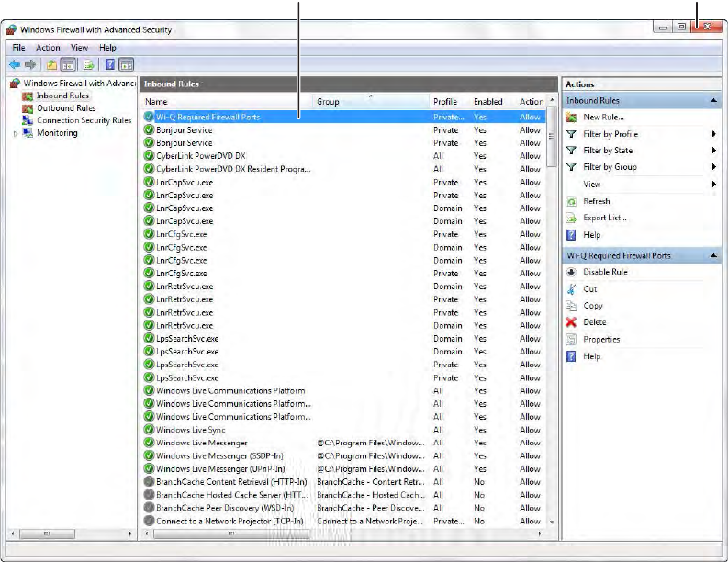This screenshot has width=728, height=562.
Task: Click Copy in the rule actions
Action: pyautogui.click(x=593, y=306)
